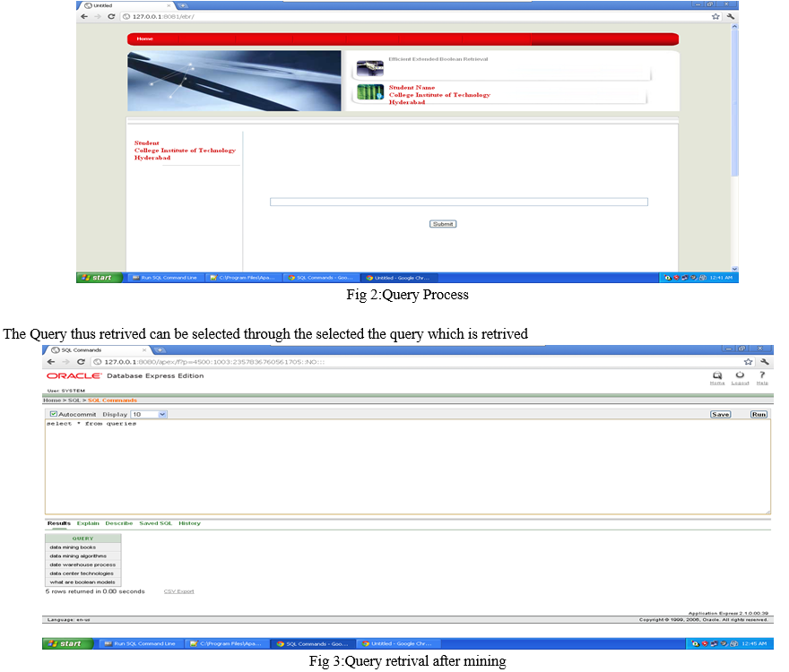789x672 pixels.
Task: Select the row 'date warehouse process'
Action: [x=83, y=564]
